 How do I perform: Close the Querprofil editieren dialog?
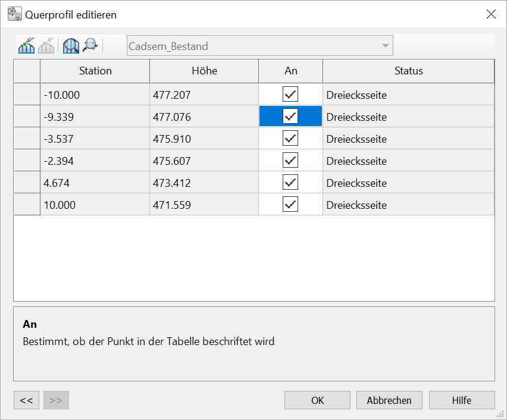[491, 14]
